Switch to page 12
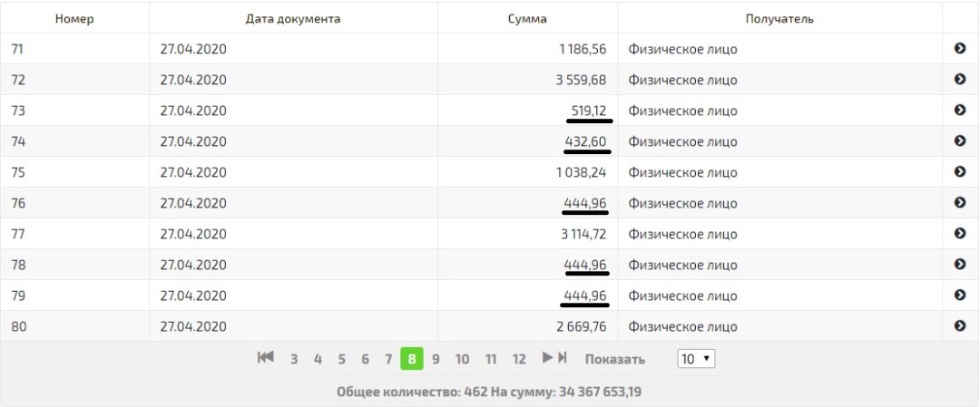Image resolution: width=980 pixels, height=407 pixels. [518, 359]
